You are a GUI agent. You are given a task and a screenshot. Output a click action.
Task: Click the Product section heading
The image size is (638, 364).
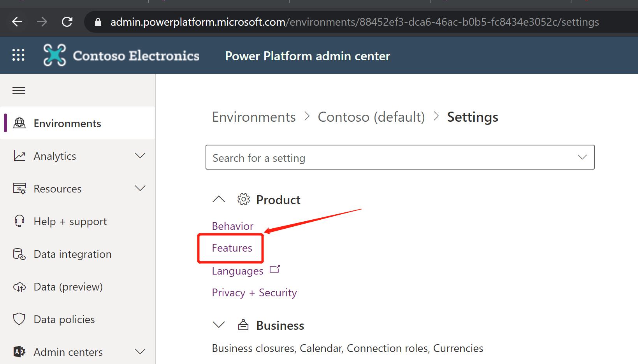click(x=278, y=200)
